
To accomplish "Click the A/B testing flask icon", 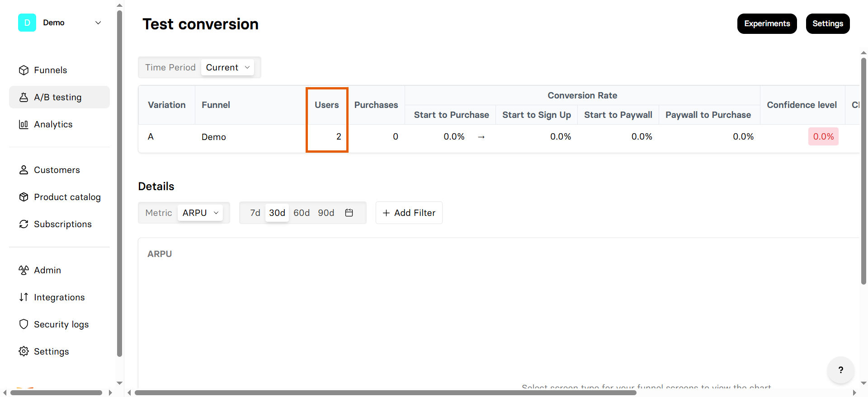I will [24, 97].
